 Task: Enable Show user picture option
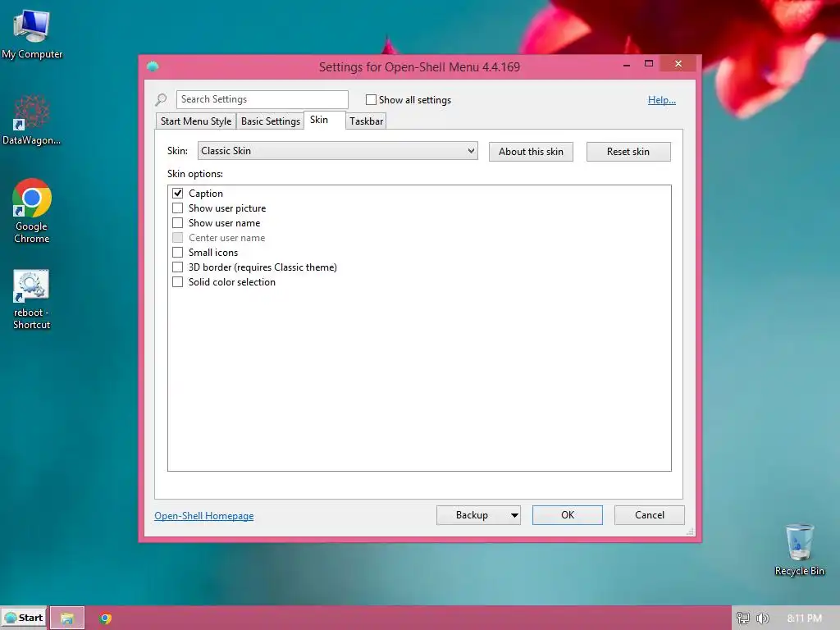178,208
